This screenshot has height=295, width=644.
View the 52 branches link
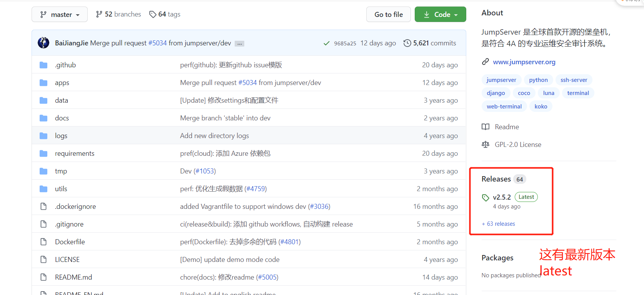(118, 14)
